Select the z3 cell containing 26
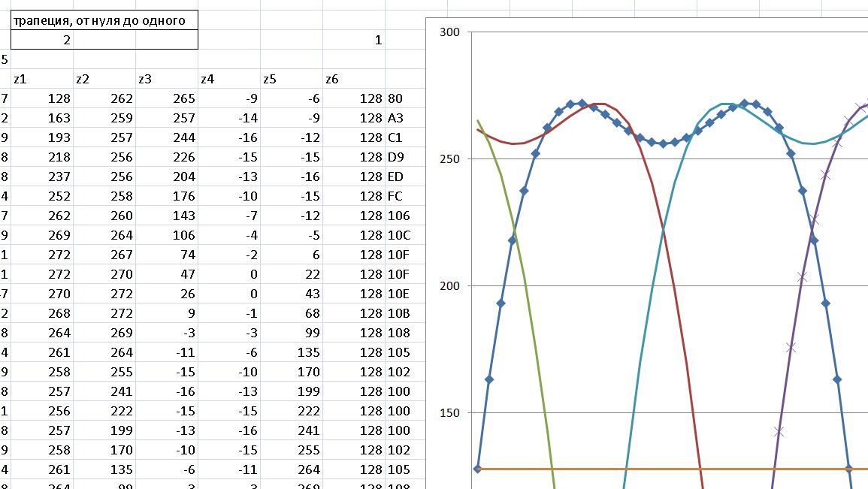The image size is (868, 489). (x=167, y=294)
